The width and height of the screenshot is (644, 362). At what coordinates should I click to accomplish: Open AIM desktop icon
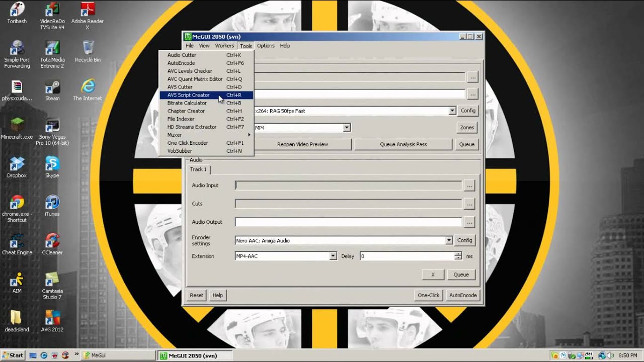tap(17, 283)
